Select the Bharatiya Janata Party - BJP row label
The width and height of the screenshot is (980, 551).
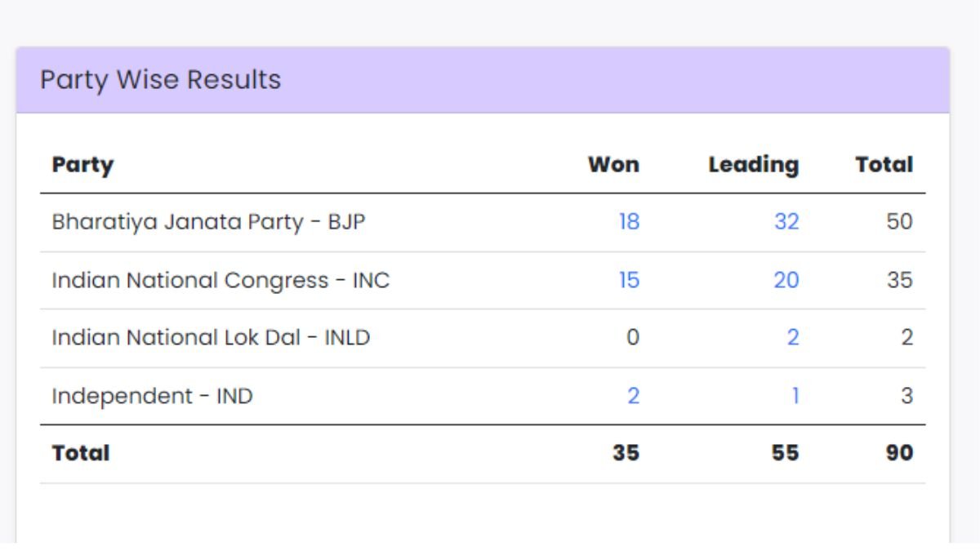[208, 222]
